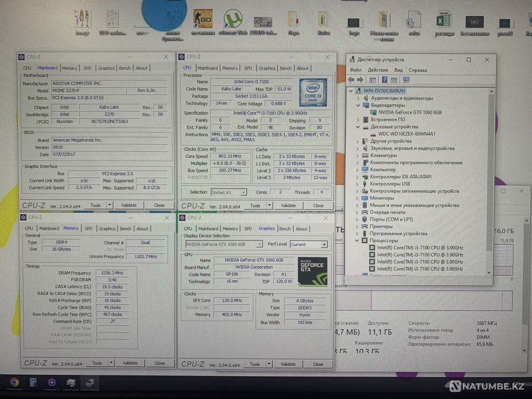
Task: Click the Help icon in Device Manager toolbar
Action: click(385, 80)
